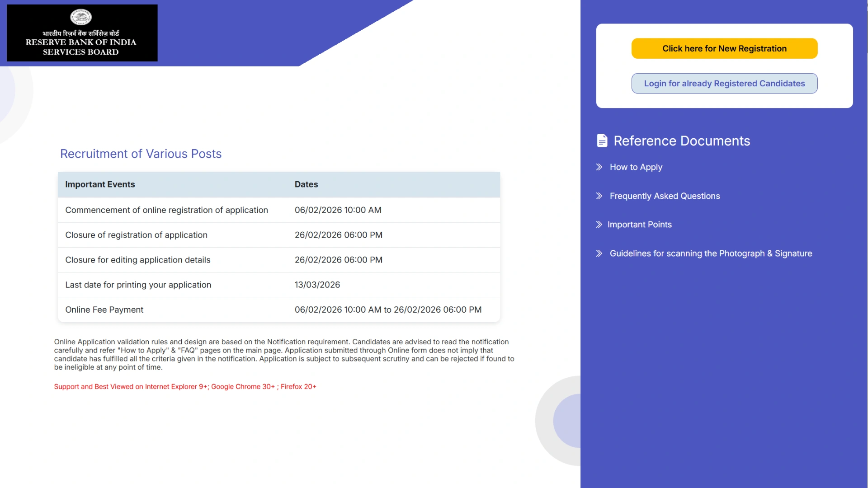Login for already Registered Candidates
Image resolution: width=868 pixels, height=488 pixels.
tap(724, 83)
